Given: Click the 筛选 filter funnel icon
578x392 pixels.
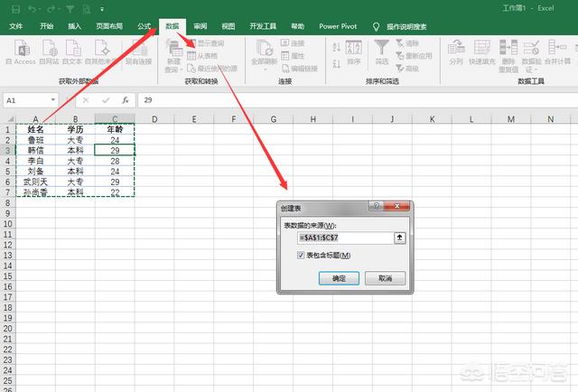Looking at the screenshot, I should coord(381,49).
